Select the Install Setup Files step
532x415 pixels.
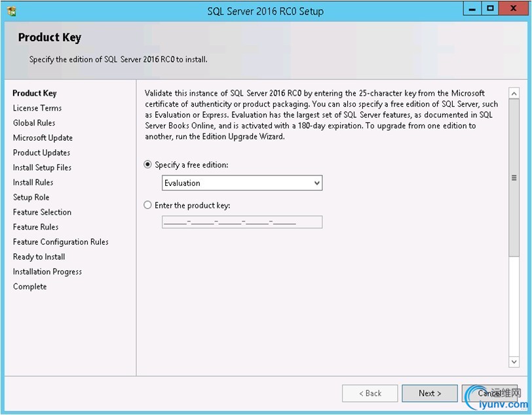pyautogui.click(x=42, y=168)
